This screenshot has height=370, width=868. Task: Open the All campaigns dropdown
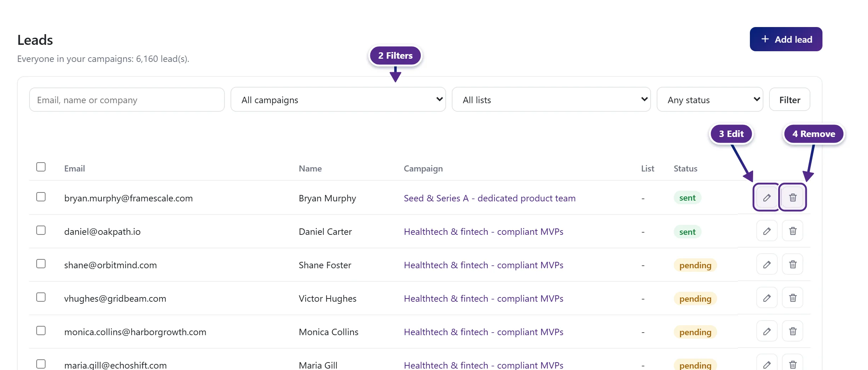tap(338, 100)
